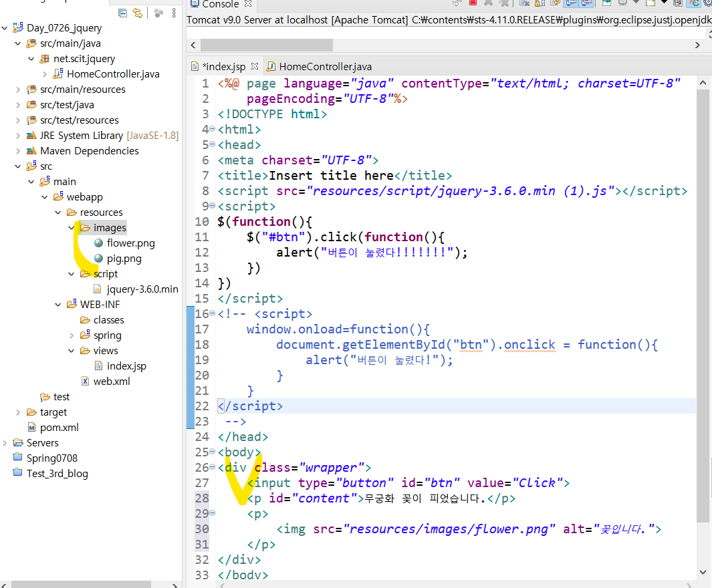Select web.xml file
This screenshot has width=712, height=588.
(112, 382)
